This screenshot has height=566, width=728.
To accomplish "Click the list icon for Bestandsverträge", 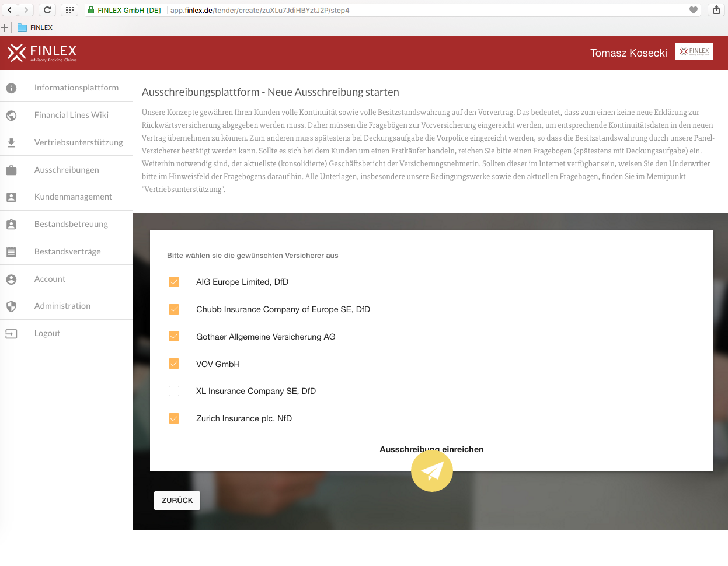I will click(x=11, y=252).
